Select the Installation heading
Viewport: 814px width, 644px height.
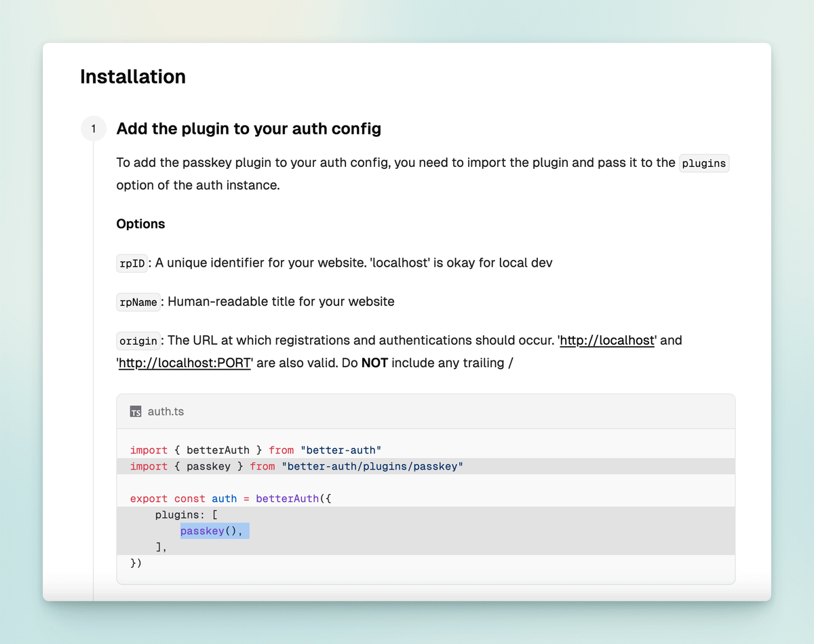(x=132, y=77)
